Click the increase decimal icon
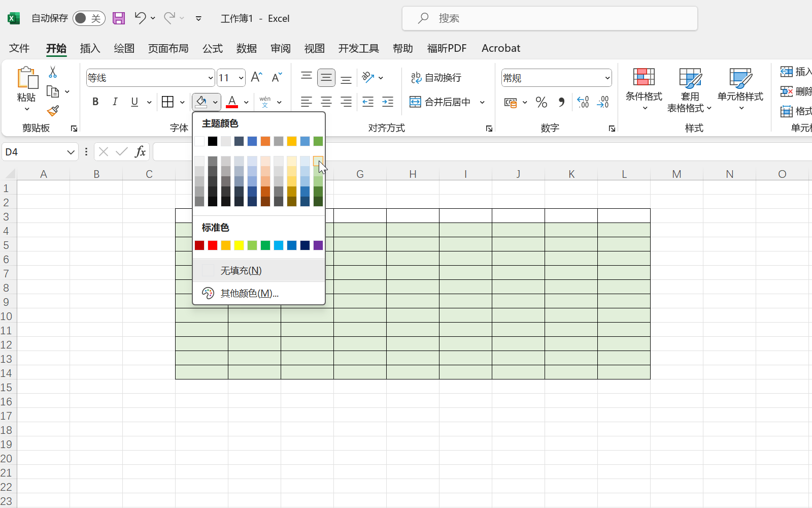Image resolution: width=812 pixels, height=508 pixels. [x=583, y=102]
